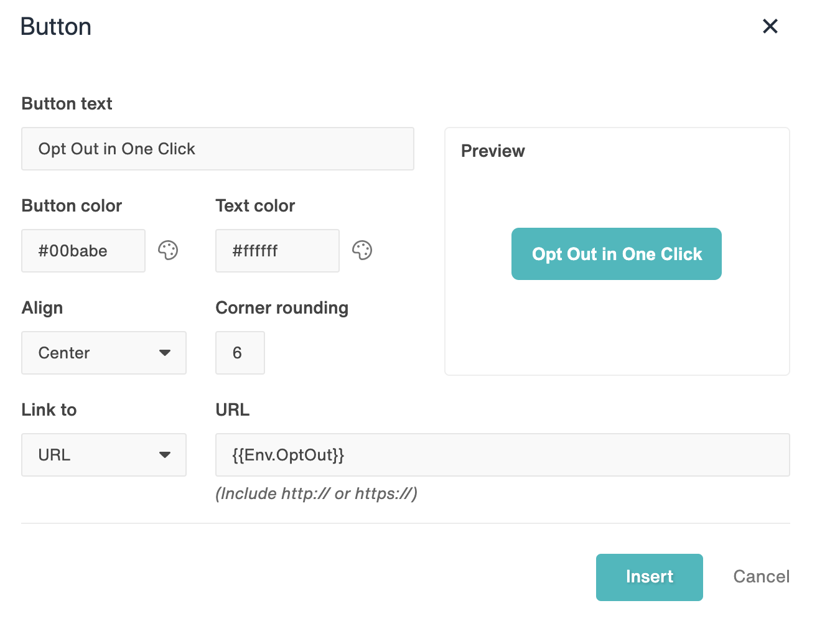
Task: Select the Link to label
Action: pyautogui.click(x=49, y=409)
